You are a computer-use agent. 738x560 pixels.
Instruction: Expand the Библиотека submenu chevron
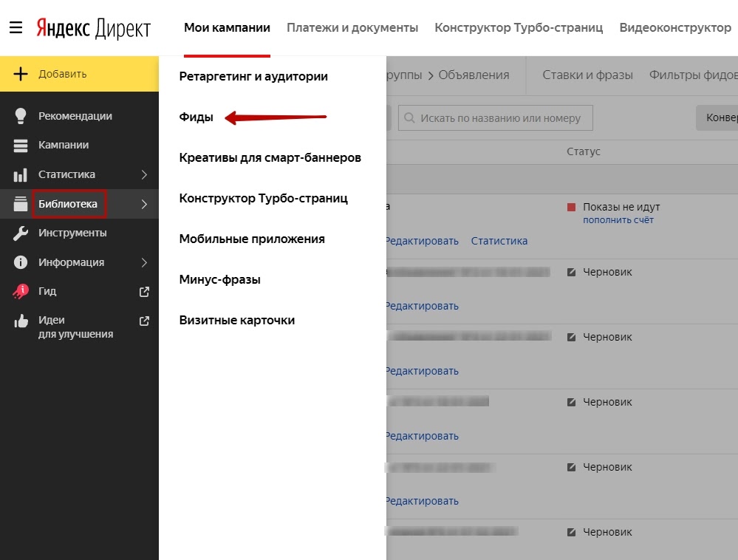coord(144,204)
